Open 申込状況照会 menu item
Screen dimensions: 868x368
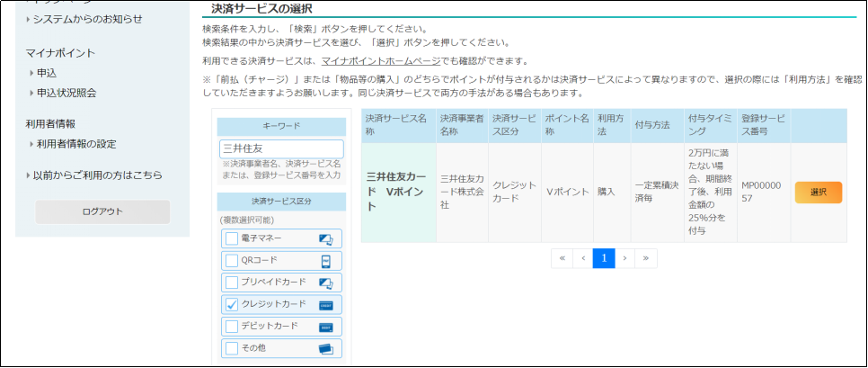click(66, 93)
